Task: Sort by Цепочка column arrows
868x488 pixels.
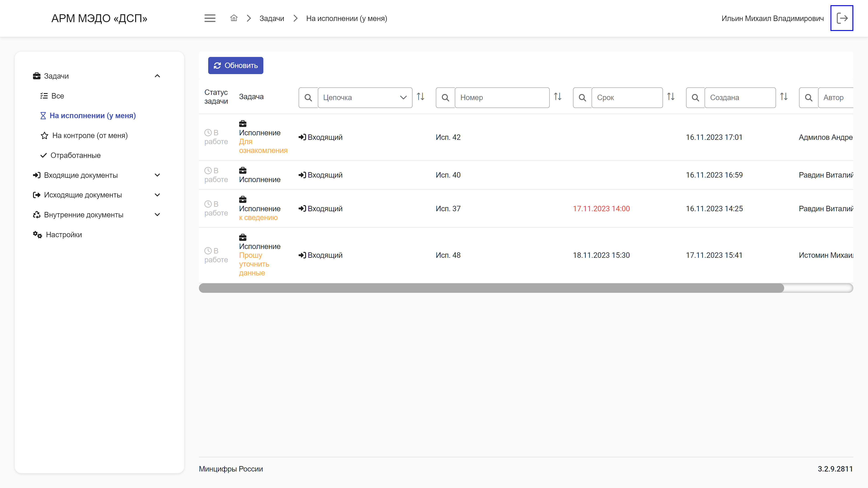Action: point(420,97)
